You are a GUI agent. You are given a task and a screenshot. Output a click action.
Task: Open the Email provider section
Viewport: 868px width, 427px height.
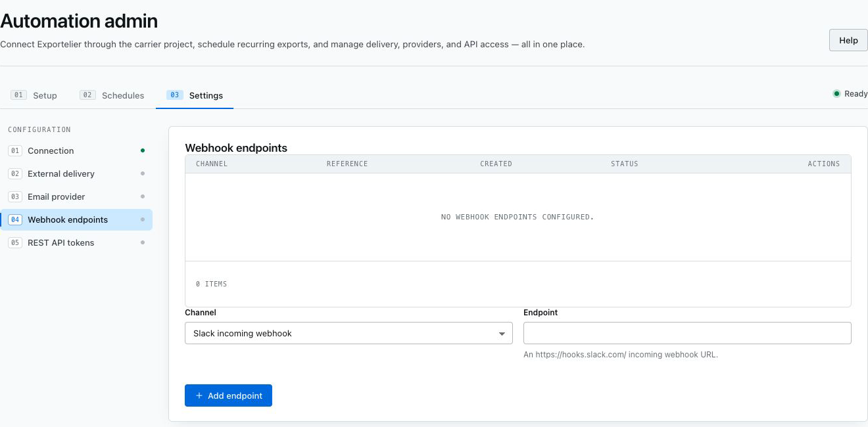click(x=76, y=196)
